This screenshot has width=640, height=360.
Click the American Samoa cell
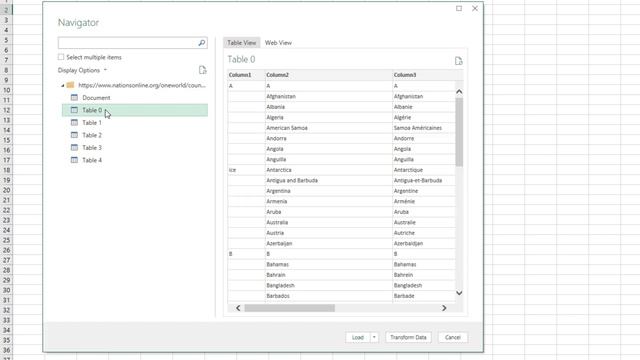[x=329, y=128]
